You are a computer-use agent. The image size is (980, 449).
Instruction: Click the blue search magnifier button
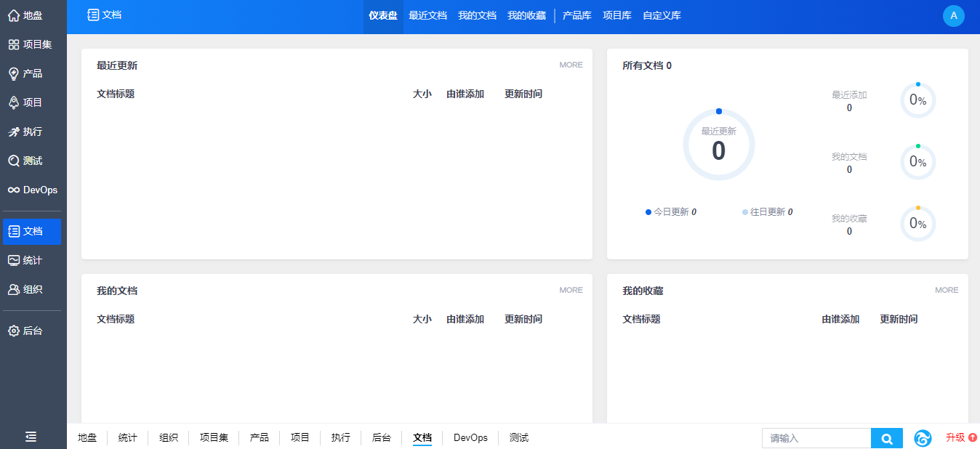tap(886, 438)
